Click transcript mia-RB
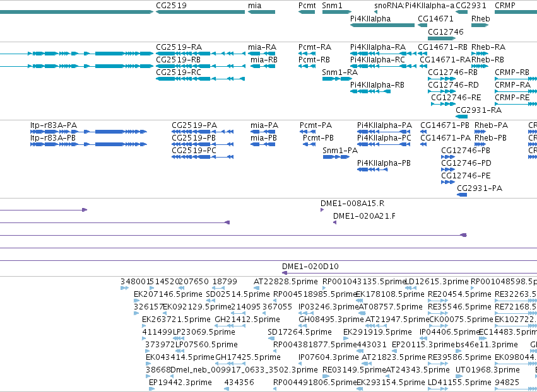This screenshot has height=392, width=537. coord(263,66)
